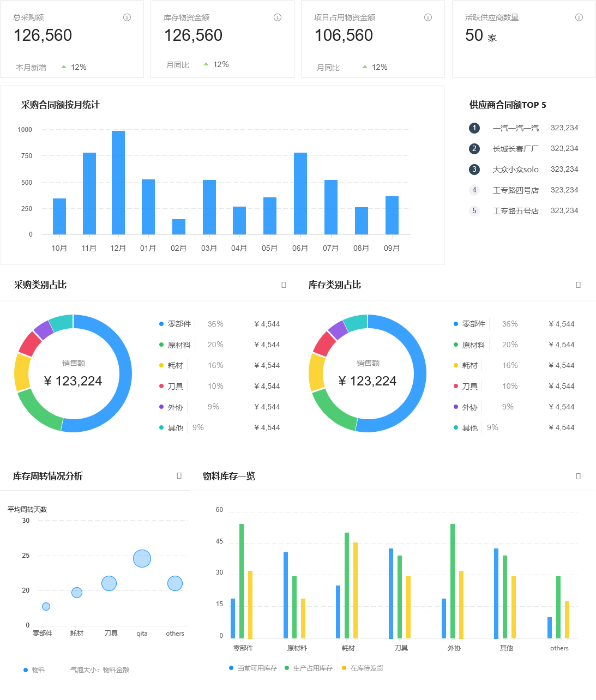Click the rank 4 badge for 工专路四号店

[474, 190]
